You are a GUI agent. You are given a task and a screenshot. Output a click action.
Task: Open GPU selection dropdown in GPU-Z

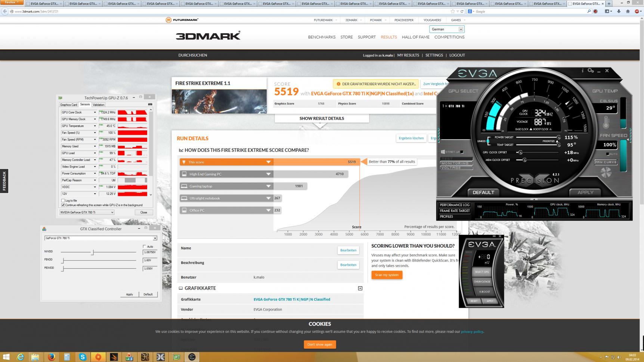87,212
